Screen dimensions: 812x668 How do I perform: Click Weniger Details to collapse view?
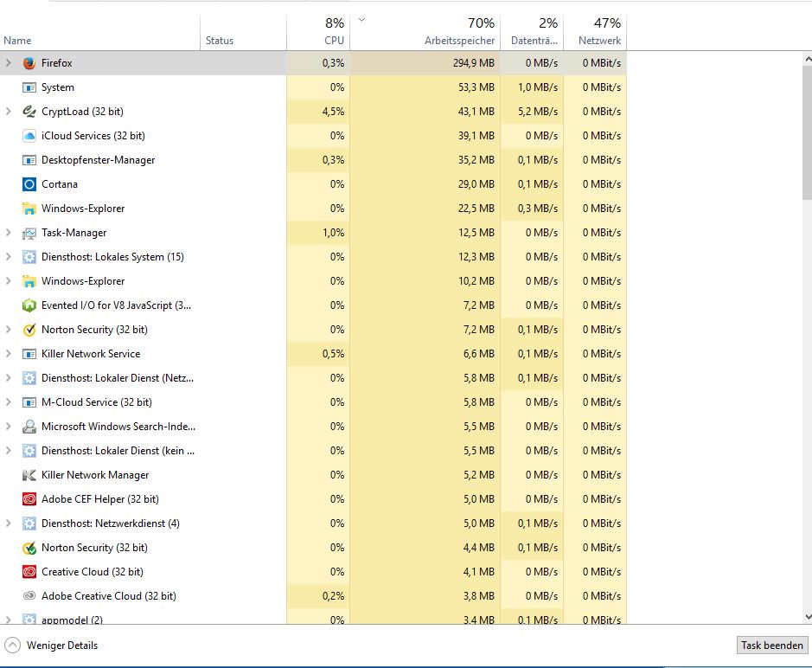pos(51,646)
